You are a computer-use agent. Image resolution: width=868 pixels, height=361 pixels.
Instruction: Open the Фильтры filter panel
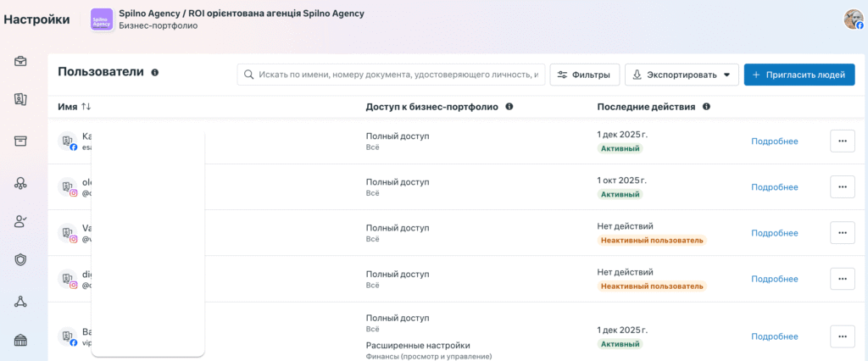pyautogui.click(x=585, y=75)
